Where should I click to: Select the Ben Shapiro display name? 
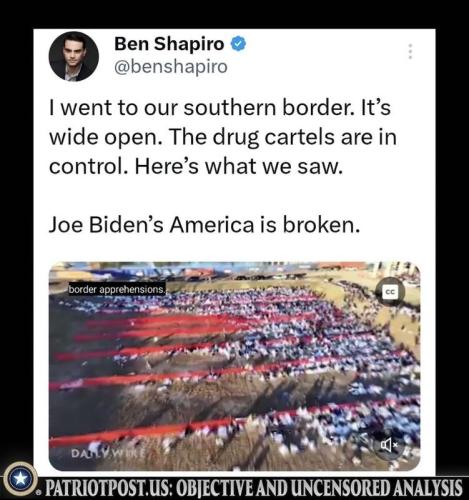coord(169,44)
